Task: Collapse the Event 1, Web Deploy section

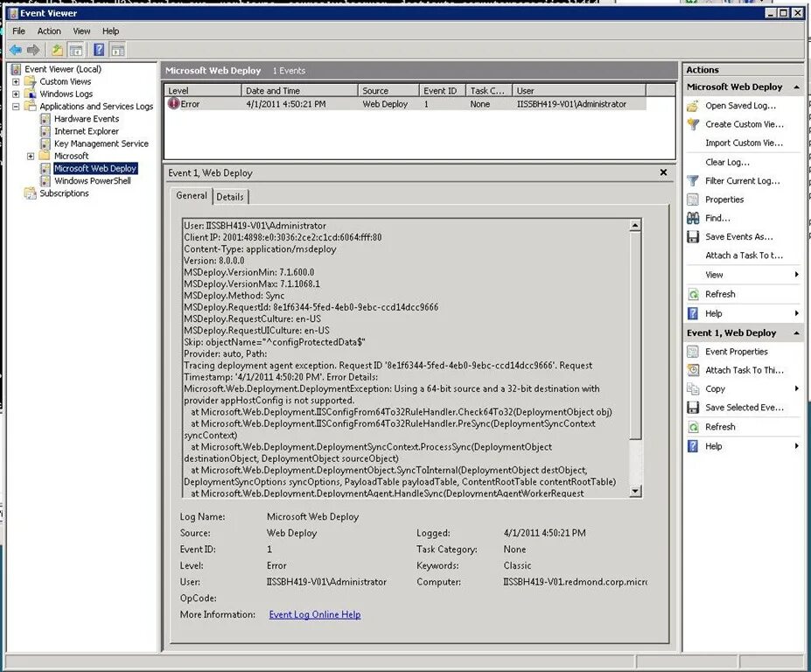Action: click(794, 332)
